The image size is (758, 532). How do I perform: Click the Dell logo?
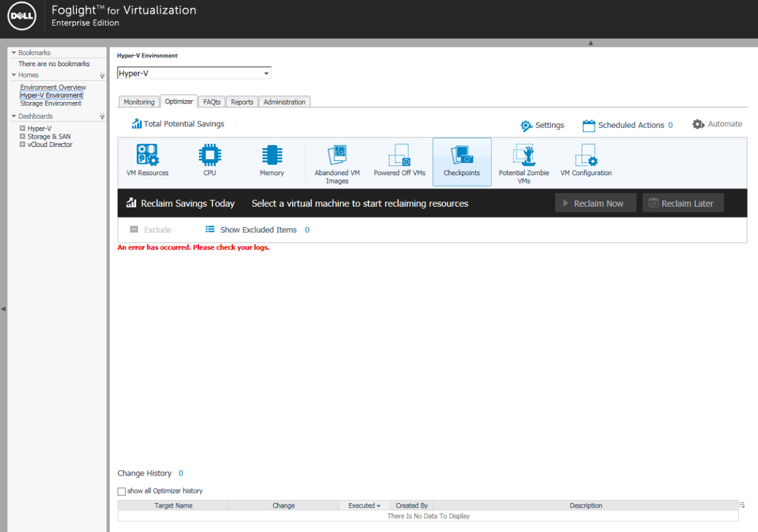(x=22, y=16)
